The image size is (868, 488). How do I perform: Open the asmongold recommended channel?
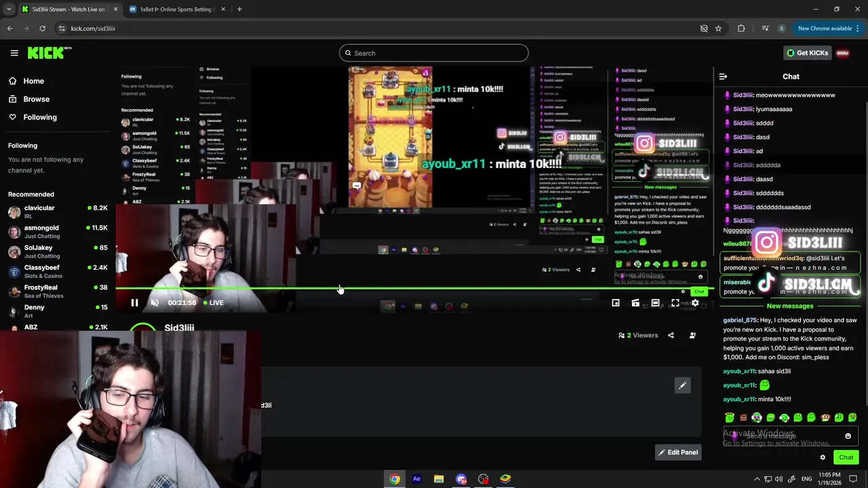coord(57,231)
